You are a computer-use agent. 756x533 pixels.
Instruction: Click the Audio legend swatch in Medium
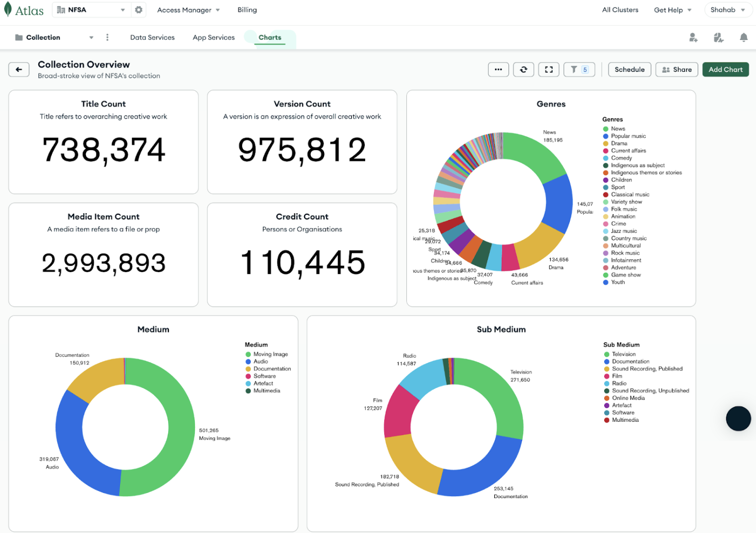[x=248, y=361]
